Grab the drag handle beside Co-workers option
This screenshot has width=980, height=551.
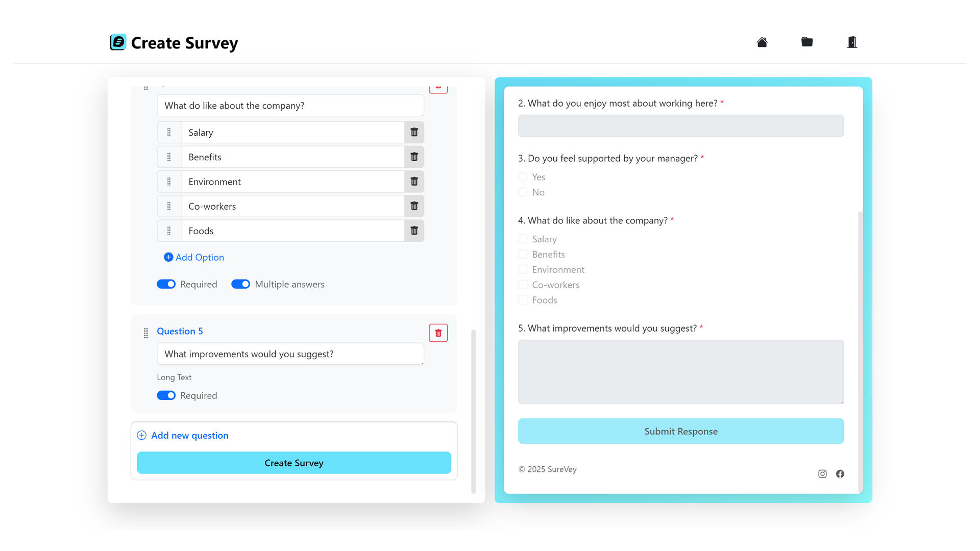click(x=169, y=206)
